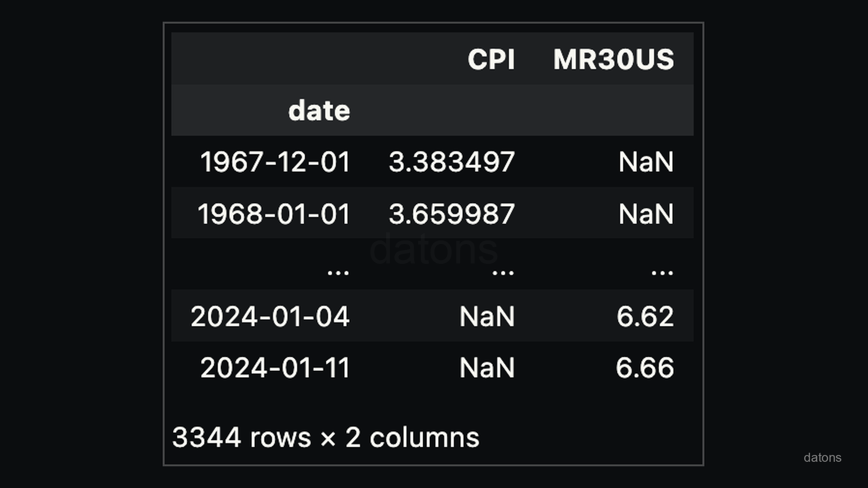Click the date index header label
This screenshot has width=868, height=488.
(x=319, y=111)
